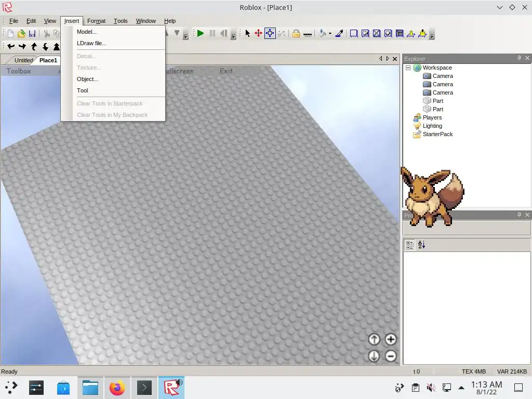The height and width of the screenshot is (399, 532).
Task: Click the left arrow camera button
Action: (x=11, y=46)
